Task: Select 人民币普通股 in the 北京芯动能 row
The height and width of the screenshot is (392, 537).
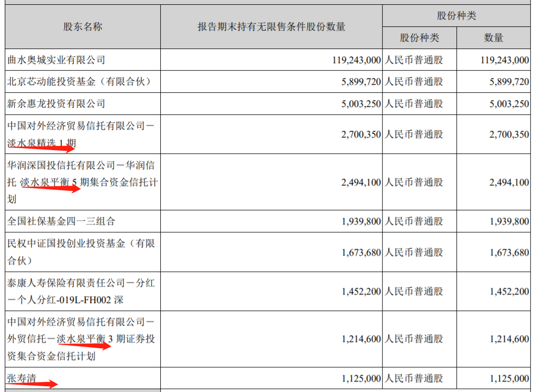Action: (414, 82)
